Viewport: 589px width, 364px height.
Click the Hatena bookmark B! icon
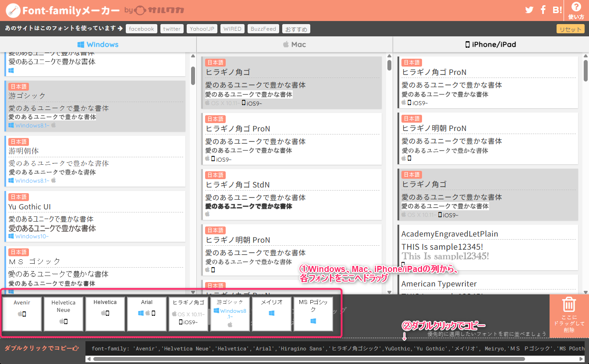(x=557, y=10)
